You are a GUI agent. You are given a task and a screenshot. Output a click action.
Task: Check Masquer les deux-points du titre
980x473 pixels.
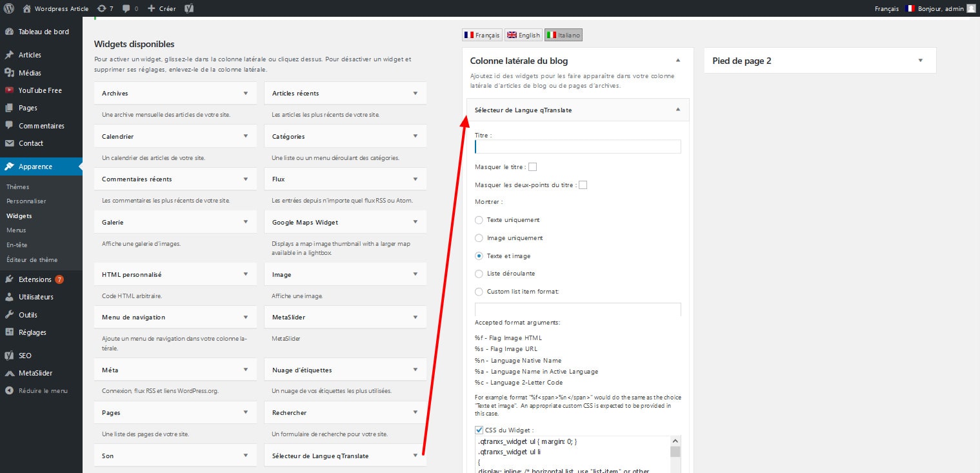583,185
